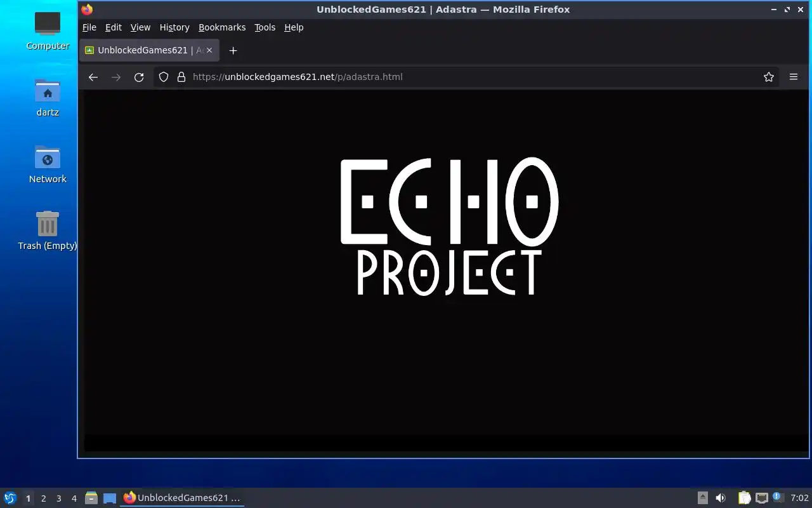Viewport: 812px width, 508px height.
Task: Open the LXQt start menu bird icon
Action: point(10,498)
